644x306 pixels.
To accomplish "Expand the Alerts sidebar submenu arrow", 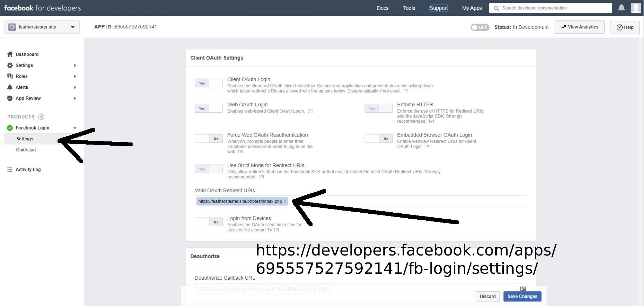I will click(75, 87).
